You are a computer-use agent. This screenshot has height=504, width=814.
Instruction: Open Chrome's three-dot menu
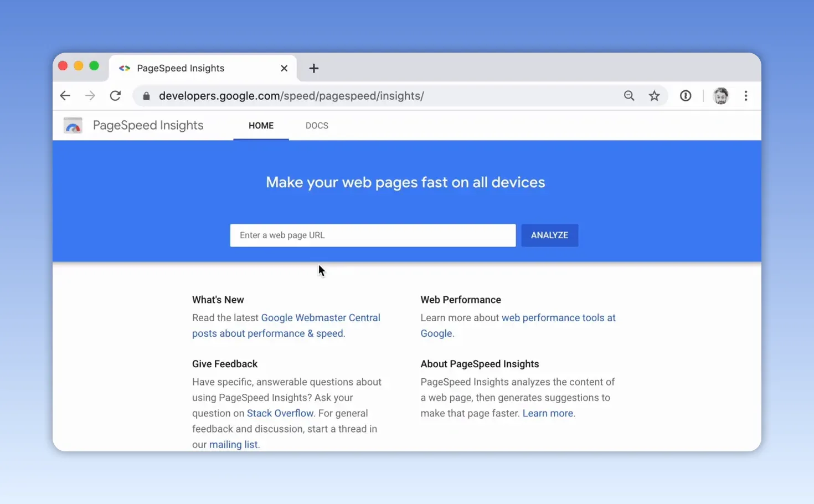746,96
